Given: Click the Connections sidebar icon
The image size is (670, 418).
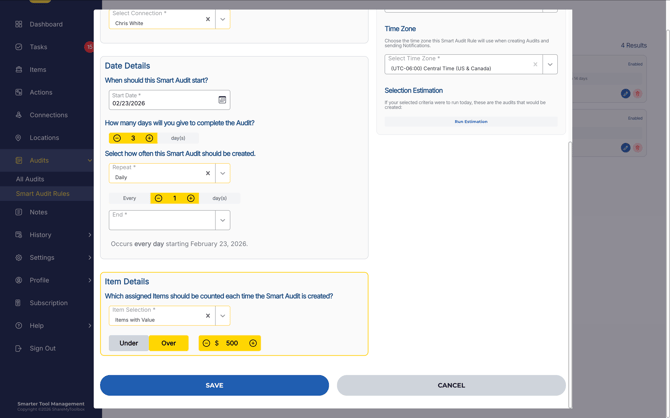Looking at the screenshot, I should tap(18, 115).
